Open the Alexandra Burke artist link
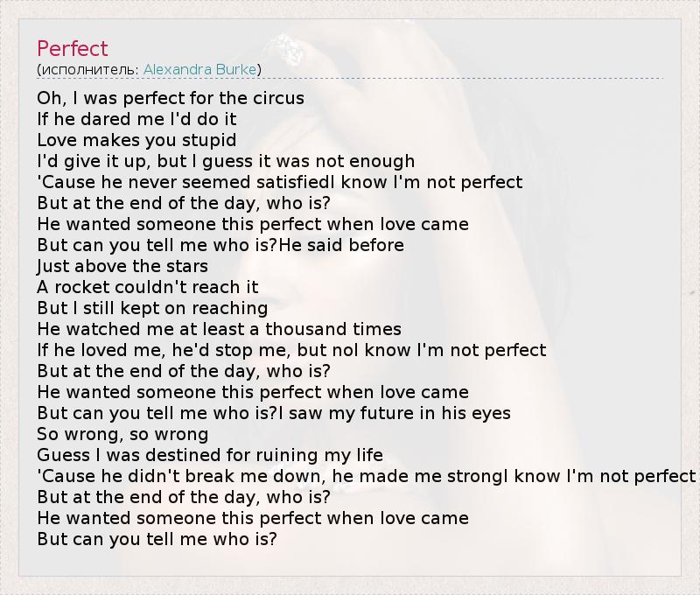This screenshot has height=595, width=700. tap(199, 69)
